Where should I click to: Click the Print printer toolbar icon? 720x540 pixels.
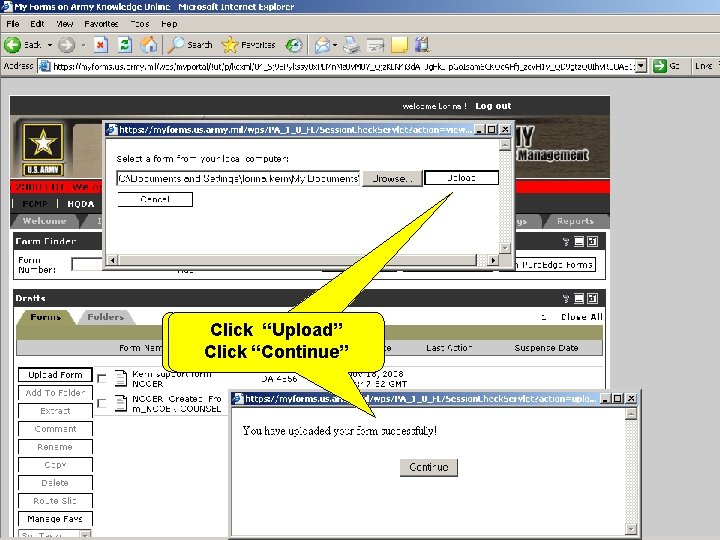click(352, 45)
